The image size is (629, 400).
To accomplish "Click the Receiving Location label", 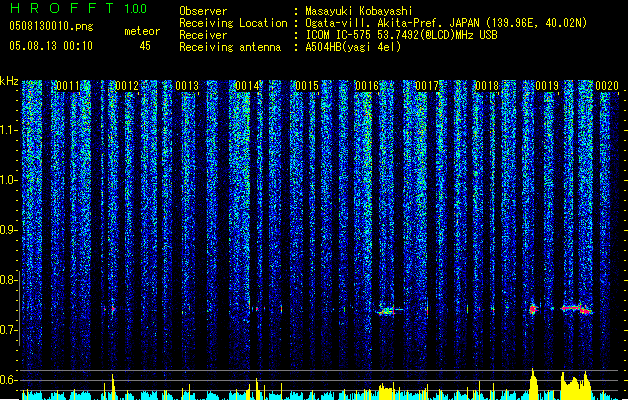I will [x=233, y=23].
